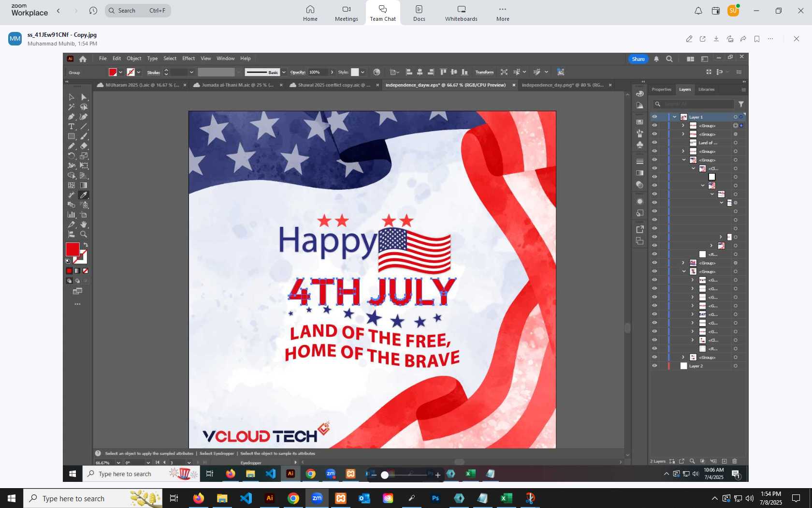Select the Pen tool in Illustrator
The image size is (812, 508).
tap(72, 117)
